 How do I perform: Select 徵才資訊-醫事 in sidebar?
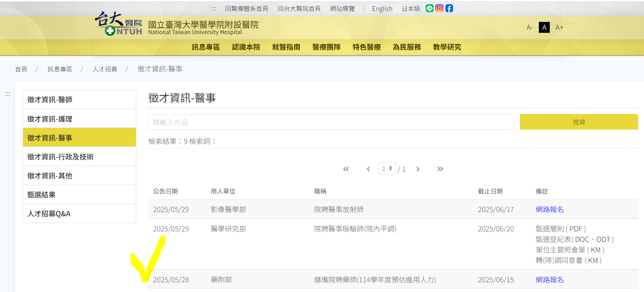click(80, 138)
